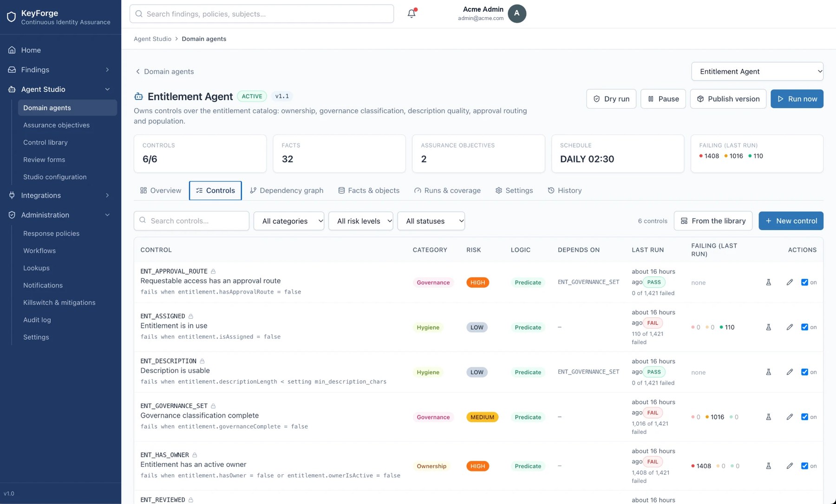This screenshot has height=504, width=836.
Task: Expand the Findings sidebar section
Action: pyautogui.click(x=60, y=70)
